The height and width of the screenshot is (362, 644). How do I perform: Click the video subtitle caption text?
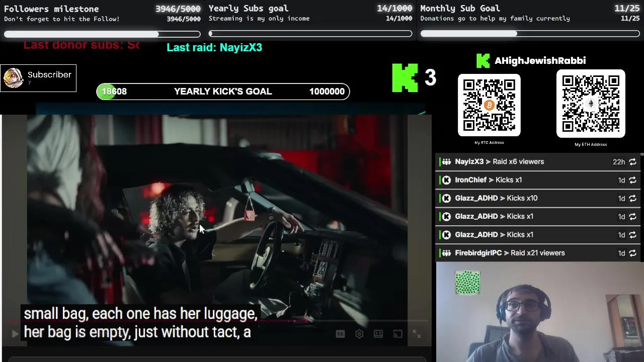pyautogui.click(x=140, y=323)
